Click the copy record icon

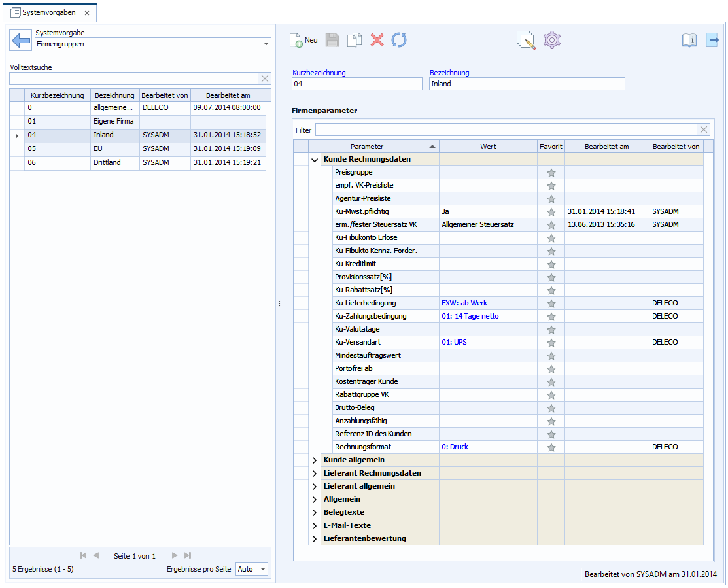click(354, 41)
